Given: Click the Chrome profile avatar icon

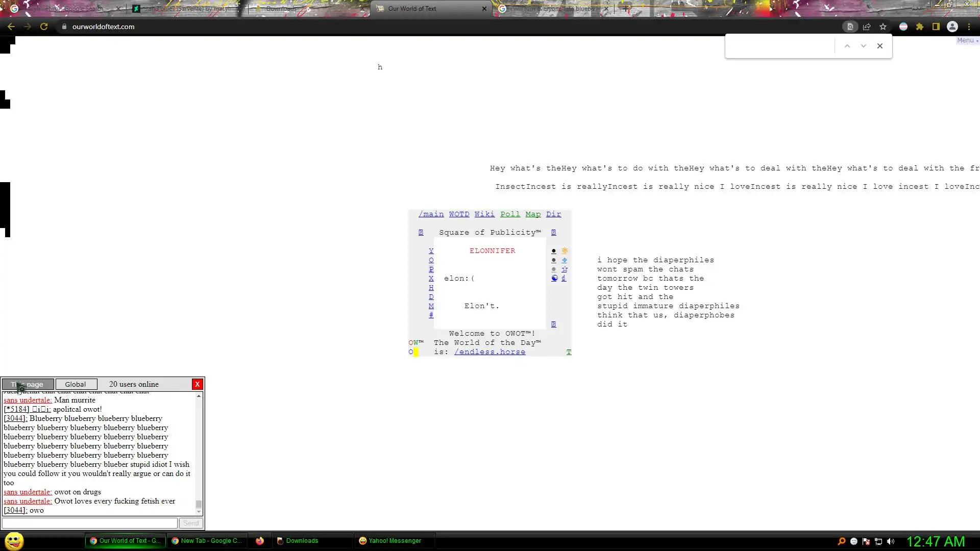Looking at the screenshot, I should click(952, 27).
